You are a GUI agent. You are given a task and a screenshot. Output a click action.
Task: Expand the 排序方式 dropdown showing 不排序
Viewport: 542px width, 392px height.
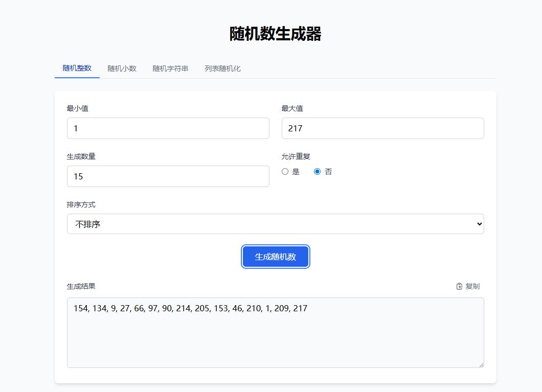275,224
